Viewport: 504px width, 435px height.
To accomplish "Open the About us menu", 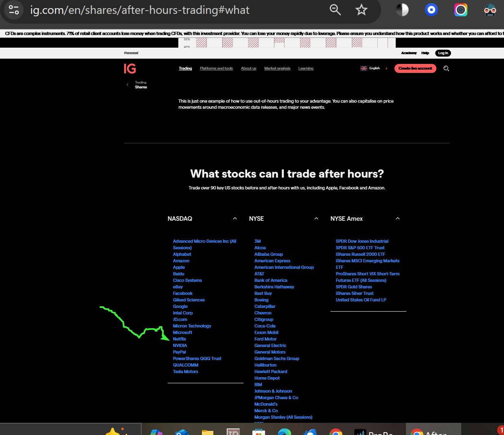I will point(248,68).
